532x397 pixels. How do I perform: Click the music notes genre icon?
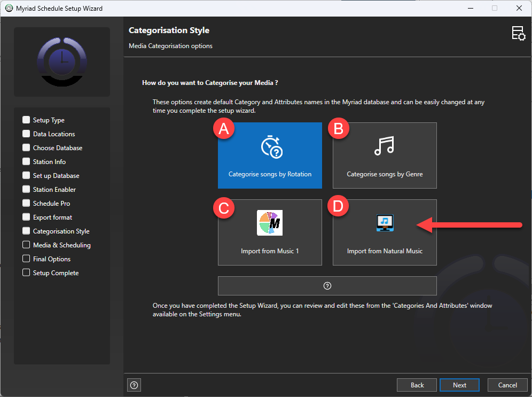click(384, 146)
